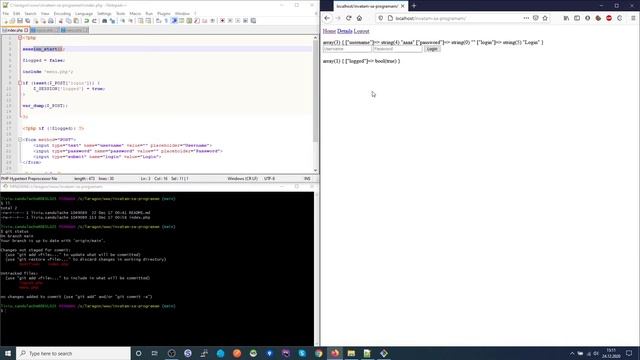The width and height of the screenshot is (640, 360).
Task: Toggle the Word Wrap toolbar icon in Notepad++
Action: point(158,21)
